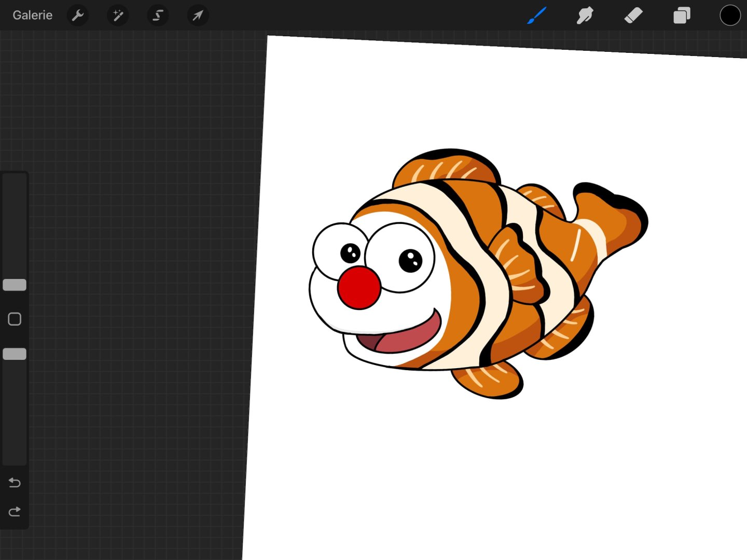This screenshot has height=560, width=747.
Task: Tap the brush opacity slider handle
Action: (15, 354)
